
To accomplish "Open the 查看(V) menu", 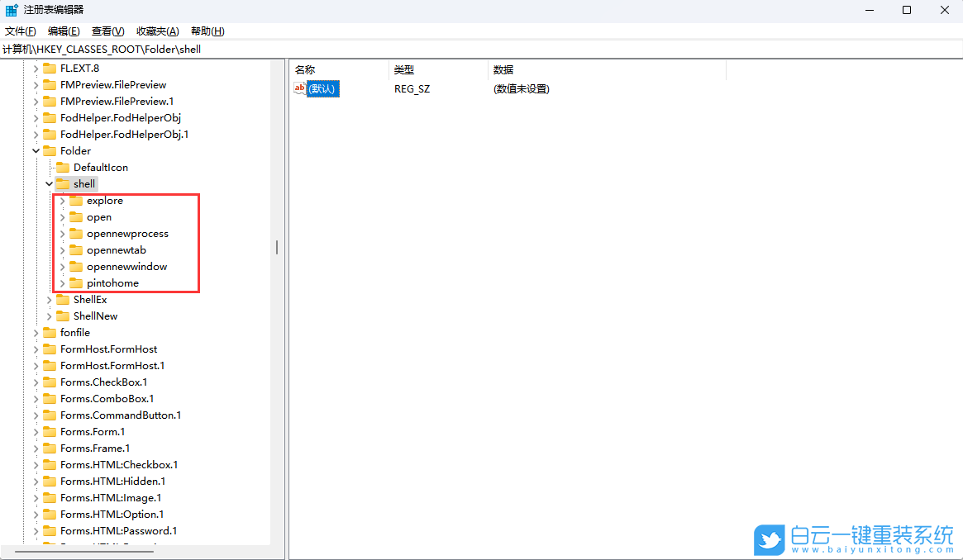I will 106,31.
